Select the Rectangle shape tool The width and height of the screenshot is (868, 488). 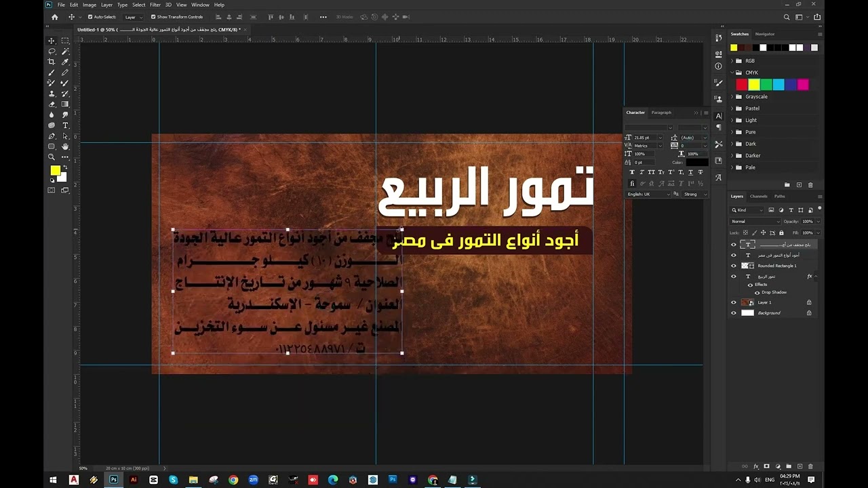pos(52,146)
